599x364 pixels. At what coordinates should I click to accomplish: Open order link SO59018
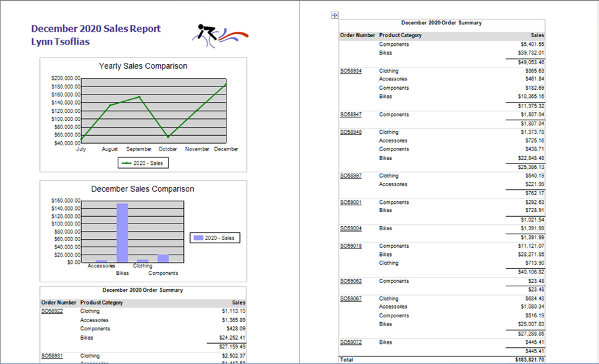tap(351, 246)
